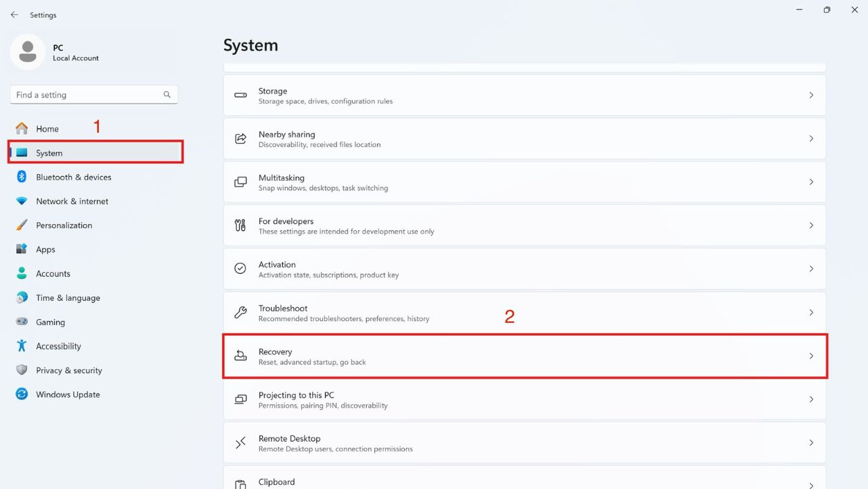The width and height of the screenshot is (868, 489).
Task: Click the "System" page heading
Action: (x=251, y=45)
